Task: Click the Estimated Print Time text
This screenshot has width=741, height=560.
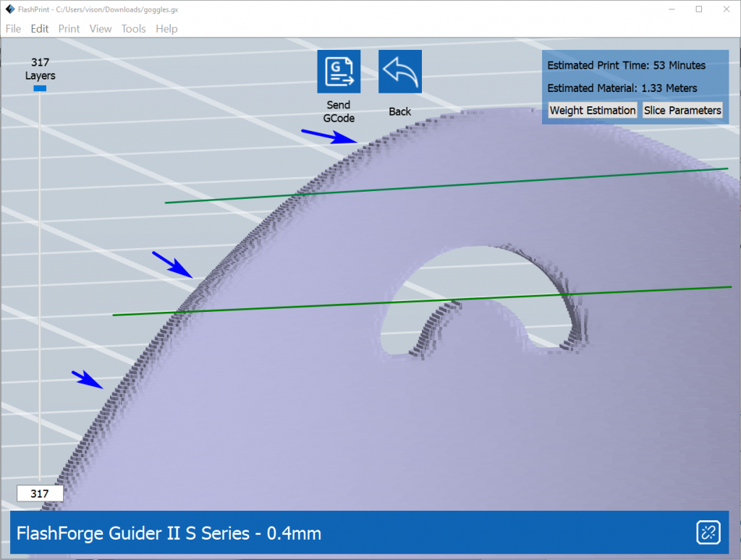Action: click(x=626, y=65)
